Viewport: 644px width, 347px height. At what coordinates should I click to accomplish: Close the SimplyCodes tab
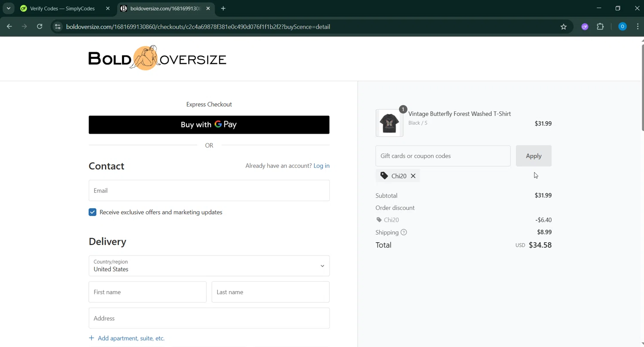(x=108, y=8)
